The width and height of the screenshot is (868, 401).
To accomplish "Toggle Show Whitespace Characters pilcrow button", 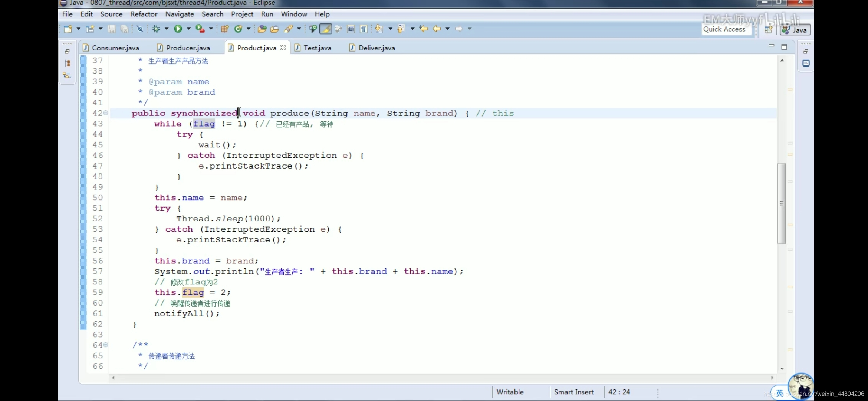I will pos(364,29).
